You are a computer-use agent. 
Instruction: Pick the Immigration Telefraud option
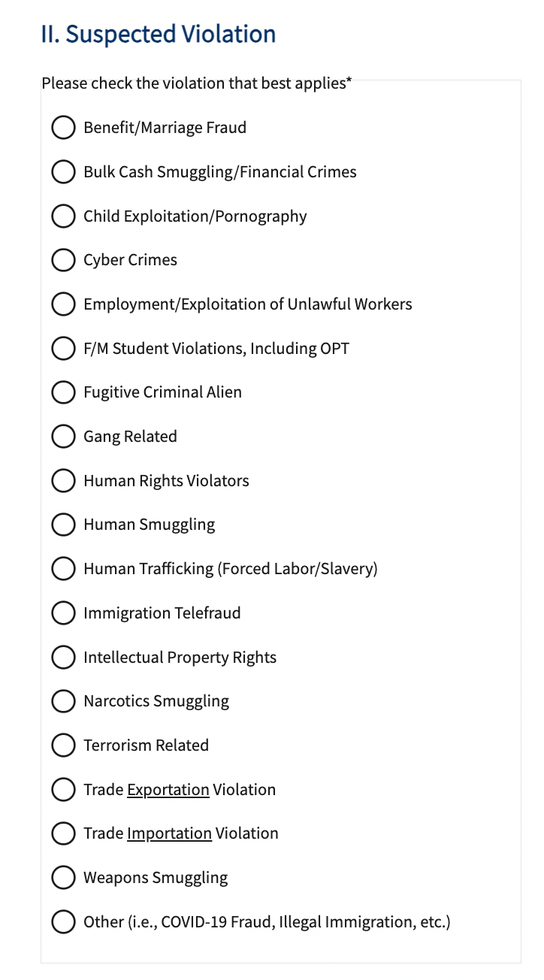coord(63,613)
